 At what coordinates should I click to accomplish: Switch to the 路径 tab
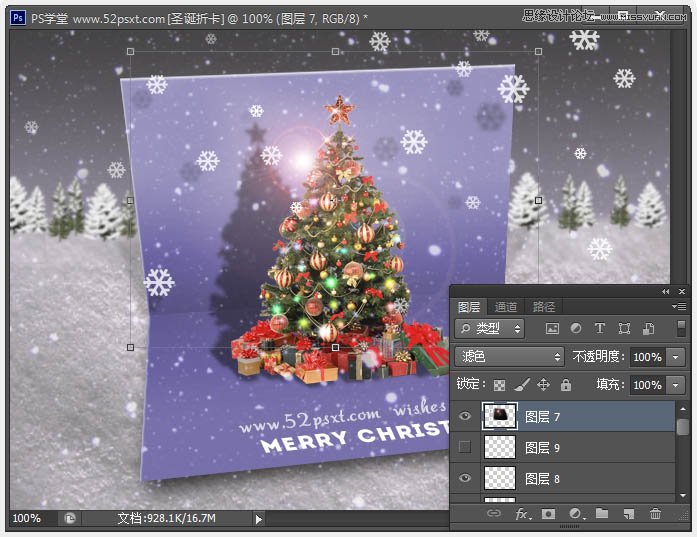click(x=544, y=307)
